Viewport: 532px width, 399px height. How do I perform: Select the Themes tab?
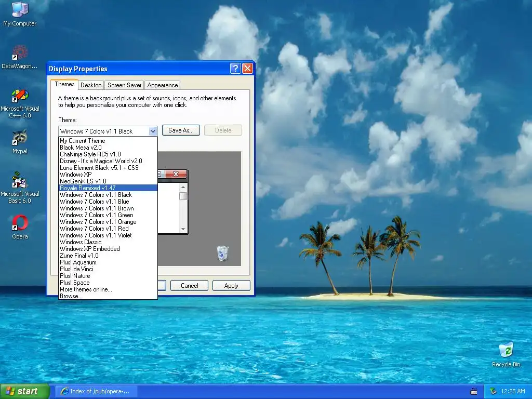coord(64,84)
